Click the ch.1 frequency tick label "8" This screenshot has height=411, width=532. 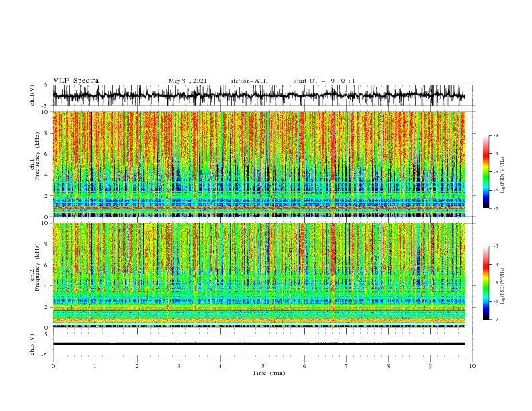[x=46, y=133]
